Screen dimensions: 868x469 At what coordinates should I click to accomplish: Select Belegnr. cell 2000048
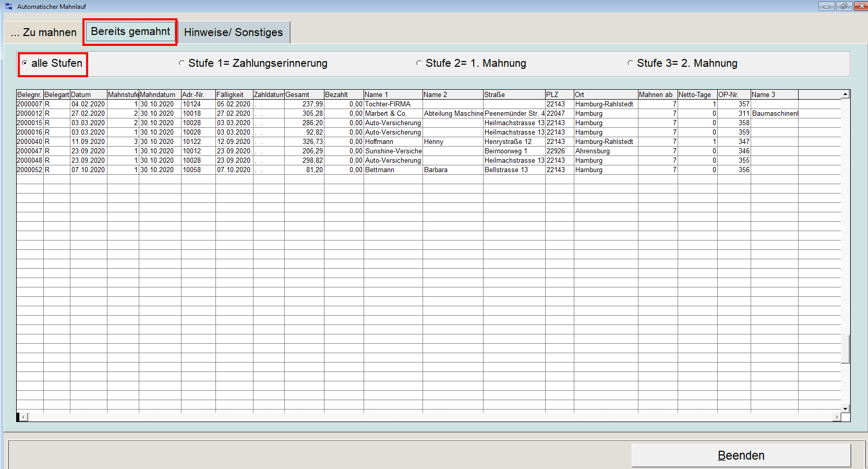click(30, 161)
